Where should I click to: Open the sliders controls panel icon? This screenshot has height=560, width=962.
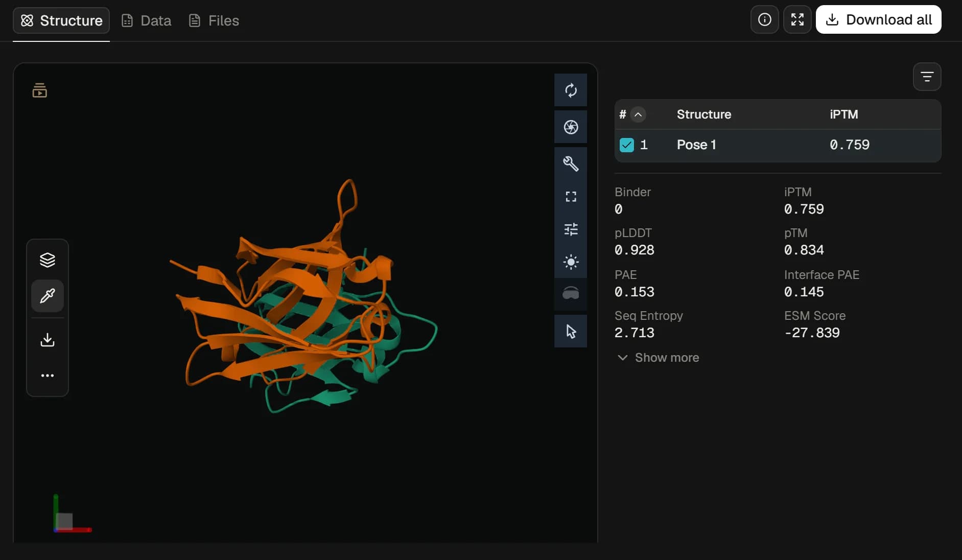[571, 229]
